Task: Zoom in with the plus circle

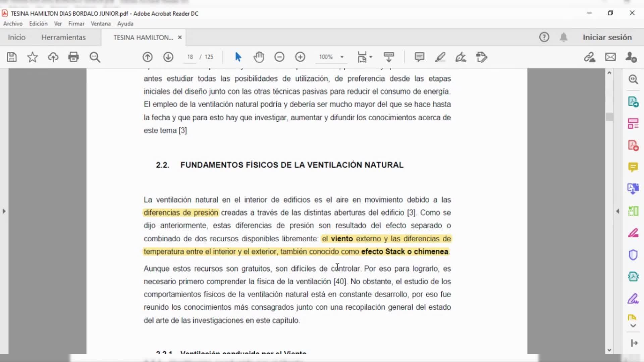Action: pyautogui.click(x=300, y=57)
